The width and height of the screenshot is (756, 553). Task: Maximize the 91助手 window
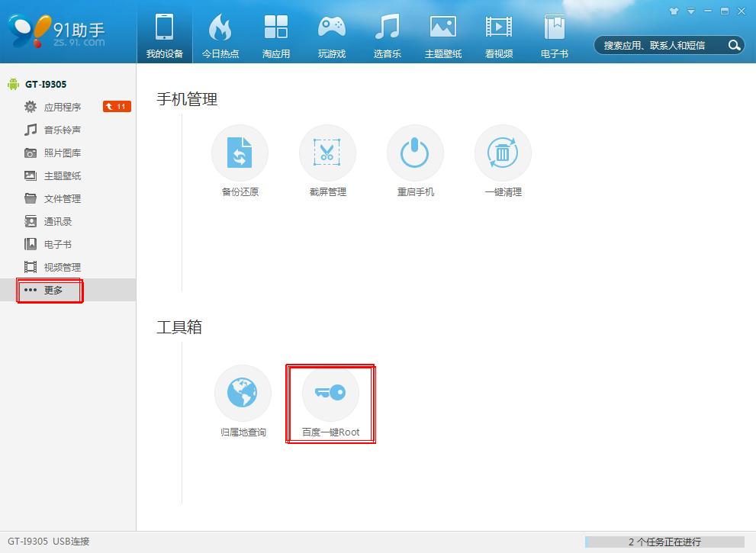coord(724,11)
